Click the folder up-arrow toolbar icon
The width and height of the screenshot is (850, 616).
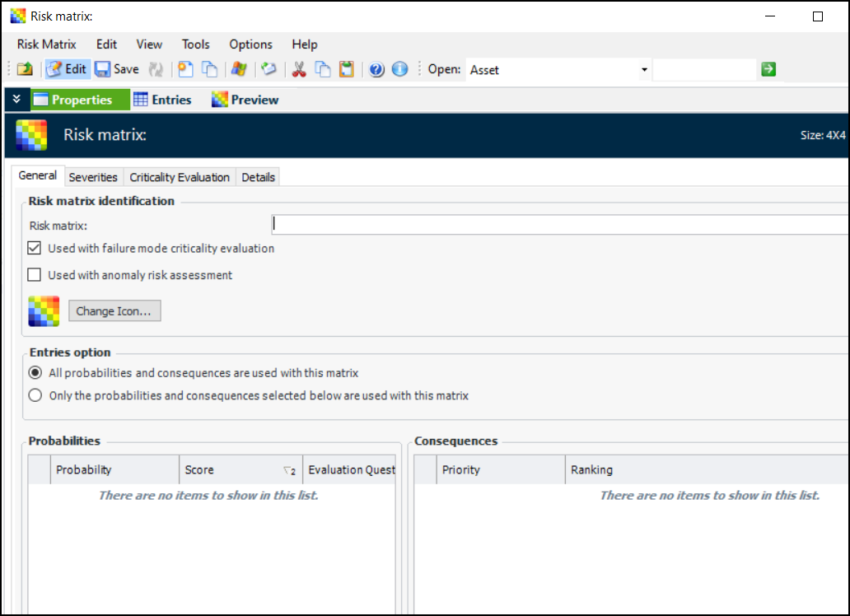point(25,69)
